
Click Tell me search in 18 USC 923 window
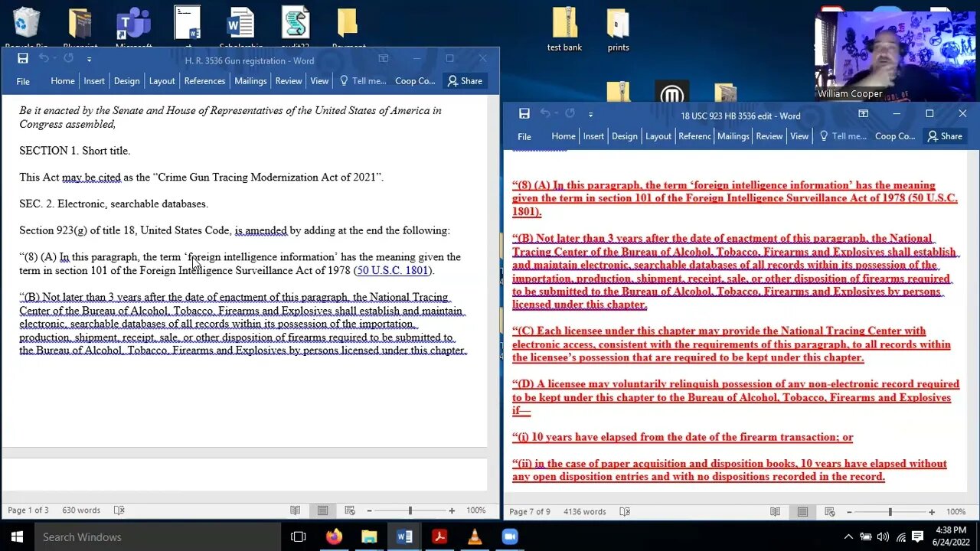click(x=843, y=136)
